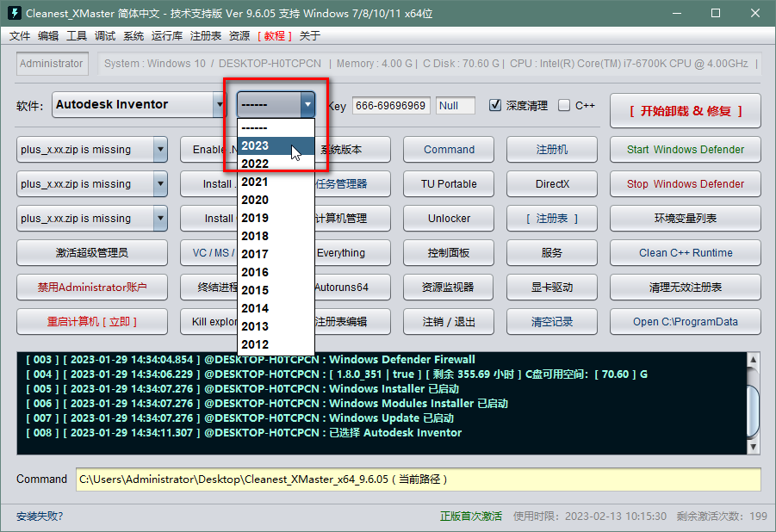Click the 环境变量列表 button

pyautogui.click(x=685, y=219)
